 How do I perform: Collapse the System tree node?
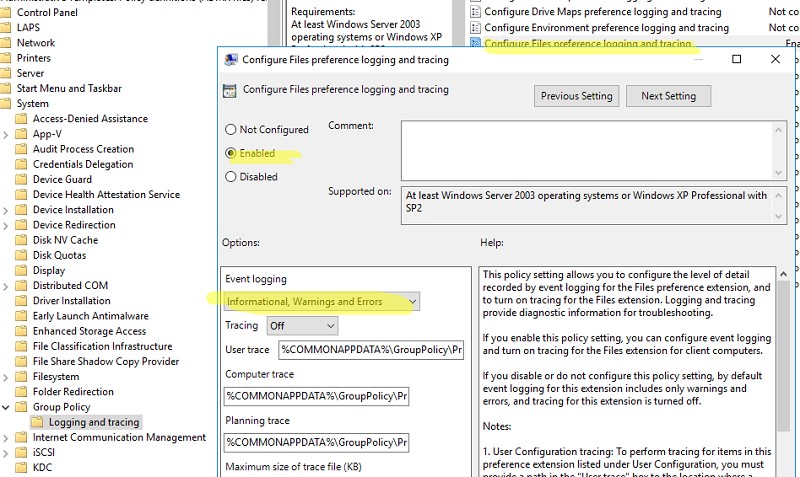tap(7, 104)
